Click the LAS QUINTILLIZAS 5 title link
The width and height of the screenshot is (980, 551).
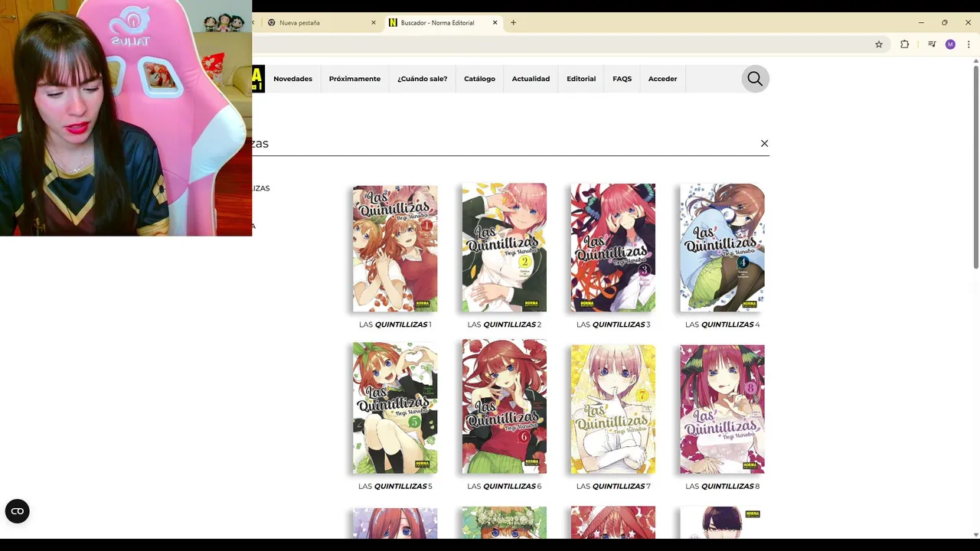395,486
